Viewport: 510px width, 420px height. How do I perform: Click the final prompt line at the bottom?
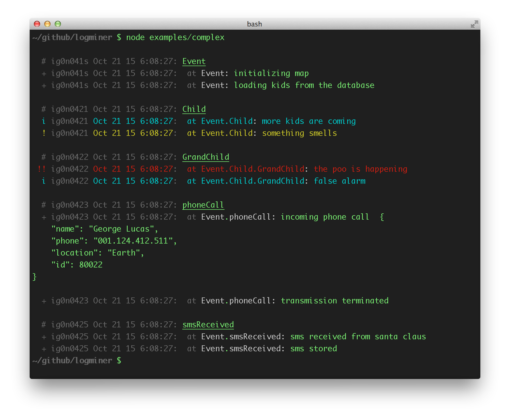coord(77,361)
